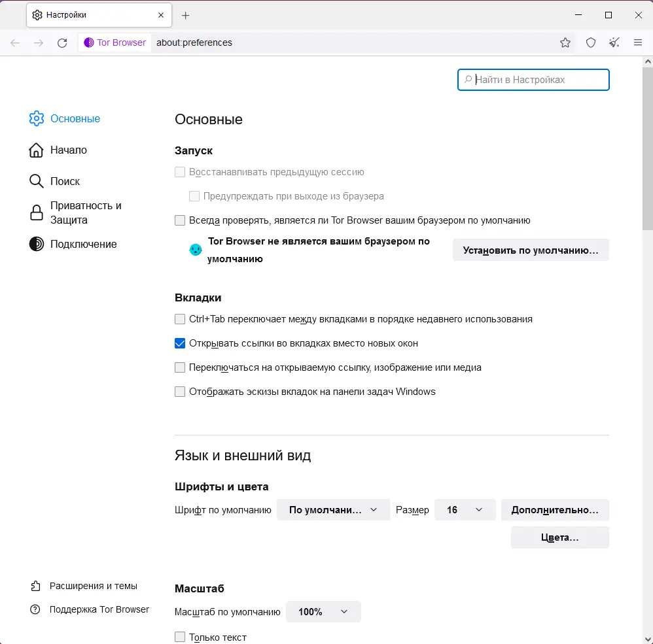Open the Подключение settings section
The height and width of the screenshot is (644, 653).
point(83,244)
